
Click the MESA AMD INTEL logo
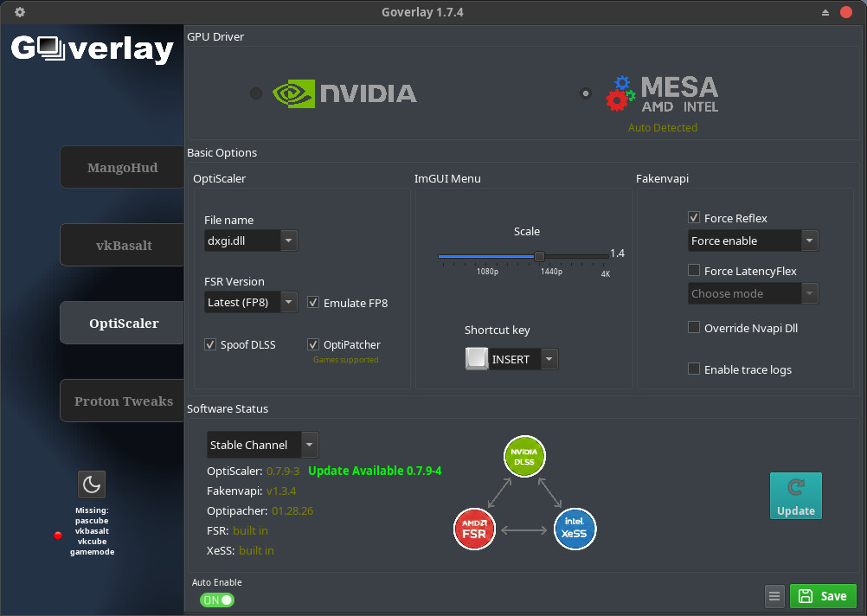click(663, 94)
